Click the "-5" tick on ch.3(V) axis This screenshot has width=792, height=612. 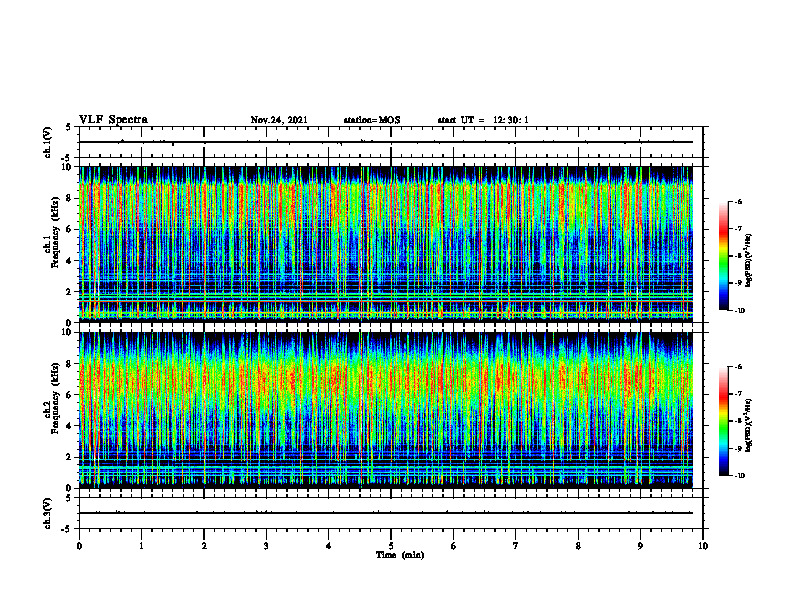coord(66,529)
